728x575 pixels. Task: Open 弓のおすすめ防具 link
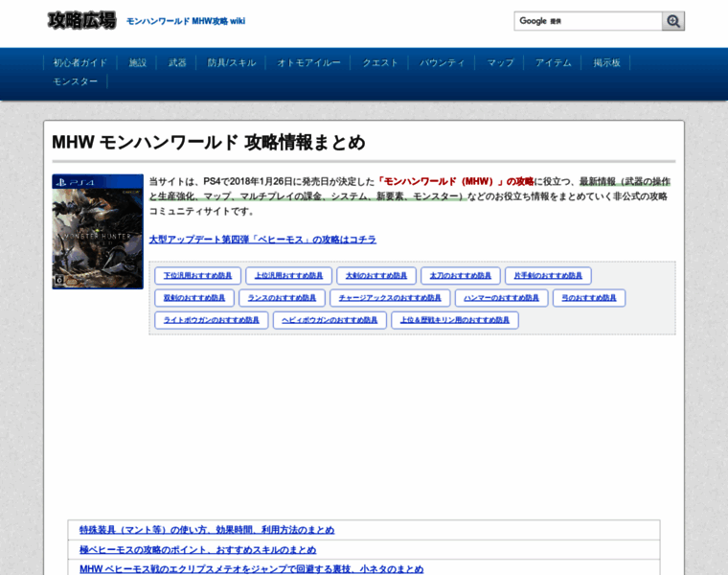(589, 298)
